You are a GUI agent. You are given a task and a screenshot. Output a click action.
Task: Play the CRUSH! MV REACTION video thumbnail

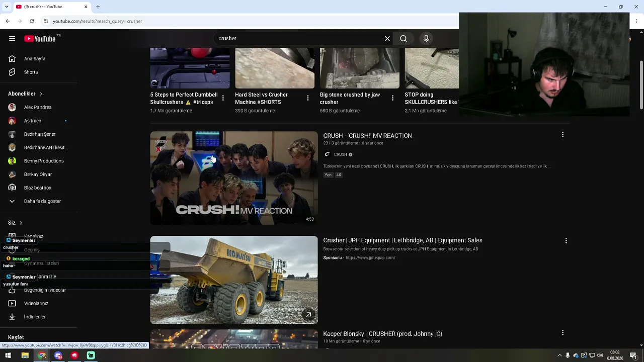[x=234, y=178]
